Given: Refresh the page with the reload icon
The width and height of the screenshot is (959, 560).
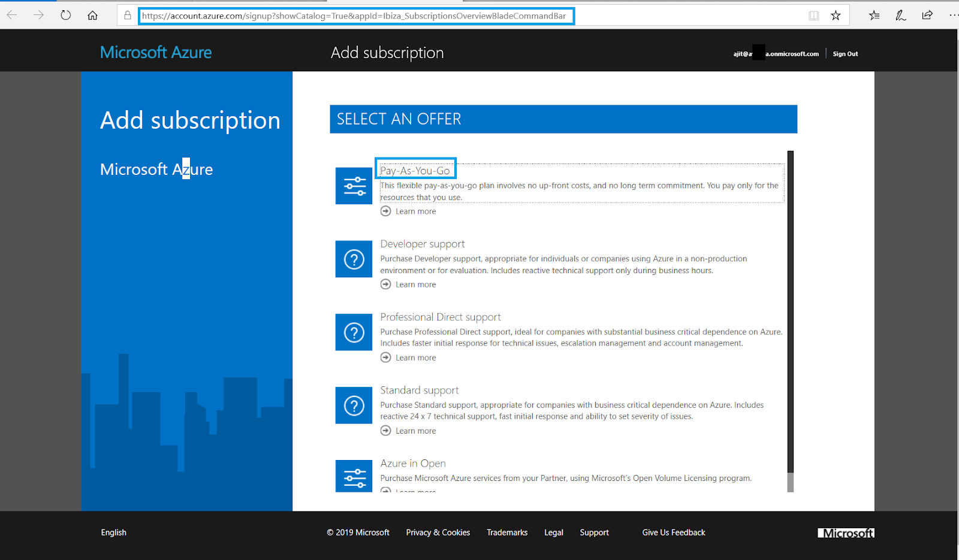Looking at the screenshot, I should point(66,15).
